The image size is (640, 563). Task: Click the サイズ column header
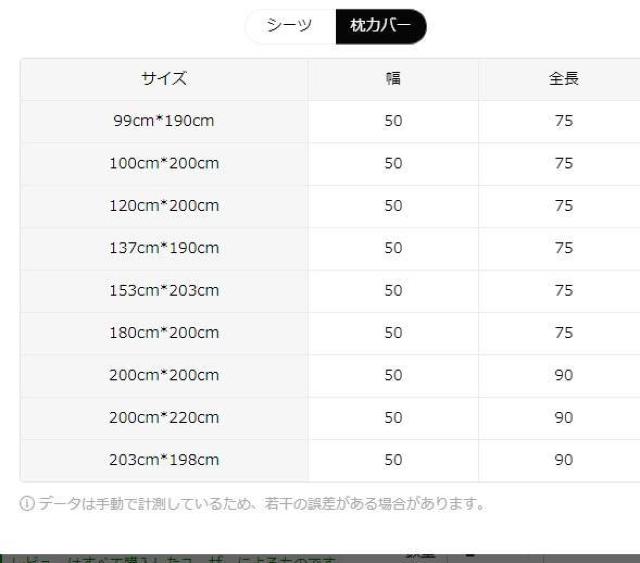[164, 79]
